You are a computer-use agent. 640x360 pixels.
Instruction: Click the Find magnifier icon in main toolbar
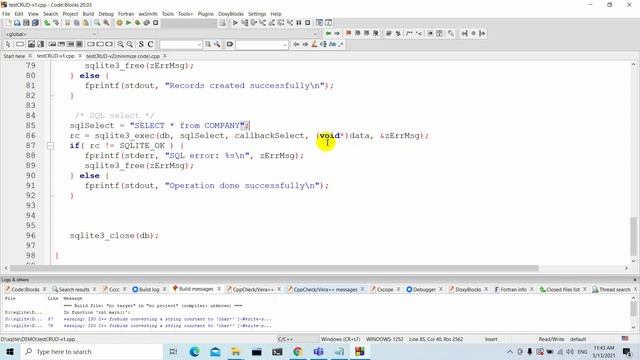tap(97, 23)
